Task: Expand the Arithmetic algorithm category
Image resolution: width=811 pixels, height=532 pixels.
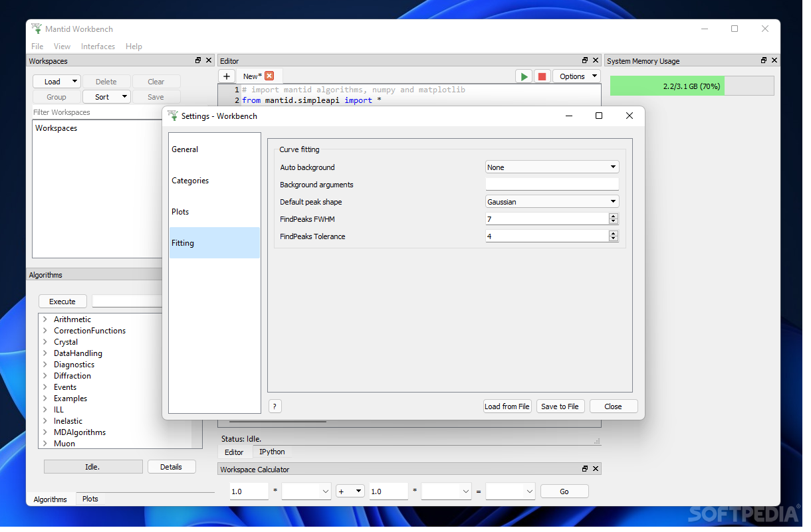Action: [45, 319]
